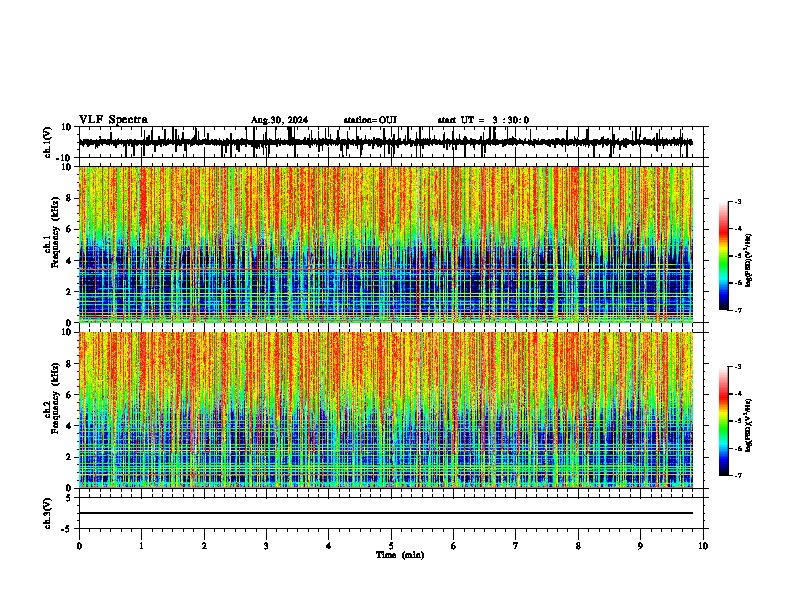Click the "6" tick on the time axis
Viewport: 792px width, 612px height.
pyautogui.click(x=454, y=546)
